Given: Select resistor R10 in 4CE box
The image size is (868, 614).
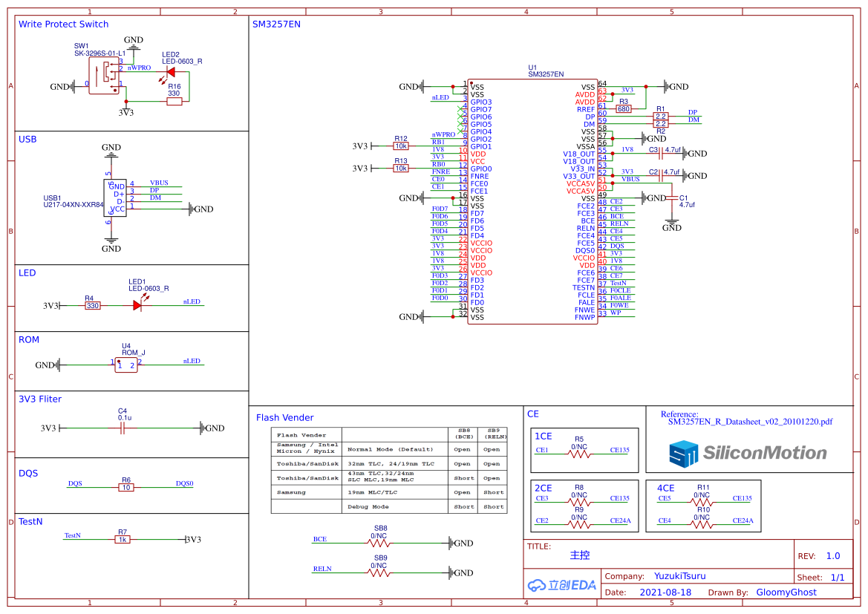Looking at the screenshot, I should click(702, 524).
